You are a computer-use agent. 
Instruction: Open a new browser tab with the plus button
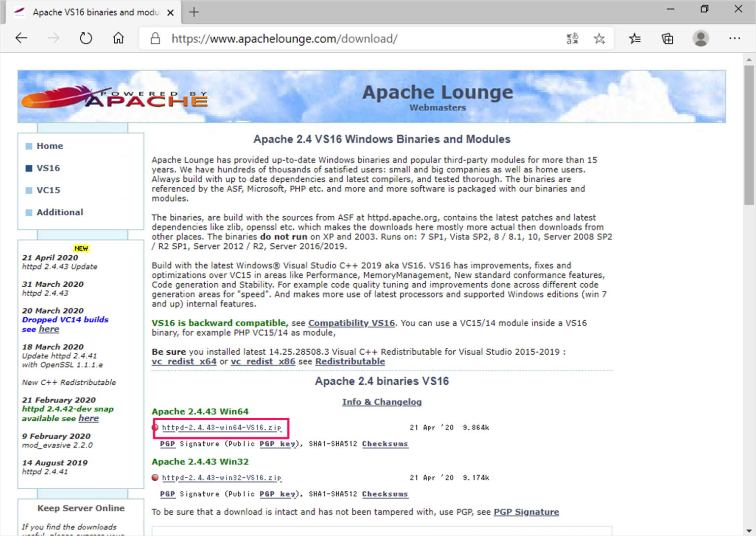(194, 12)
